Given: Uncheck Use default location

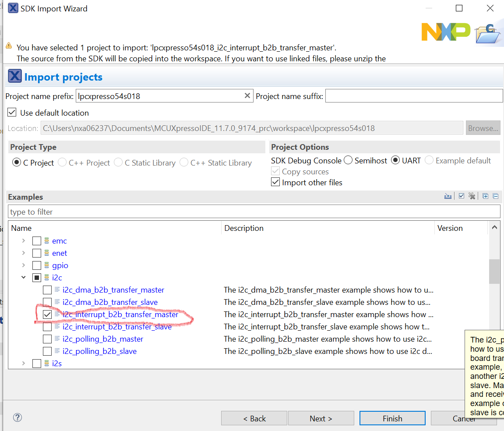Looking at the screenshot, I should [11, 112].
